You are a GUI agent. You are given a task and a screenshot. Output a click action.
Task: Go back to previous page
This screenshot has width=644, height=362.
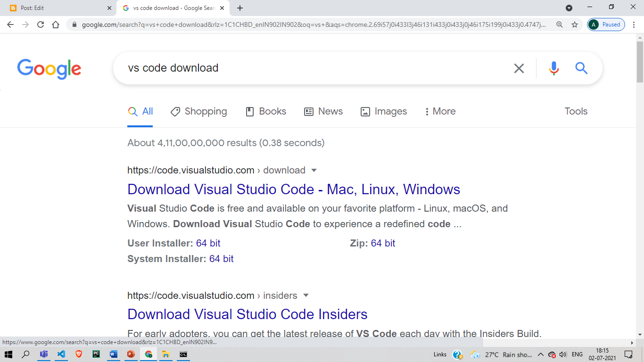pos(10,25)
